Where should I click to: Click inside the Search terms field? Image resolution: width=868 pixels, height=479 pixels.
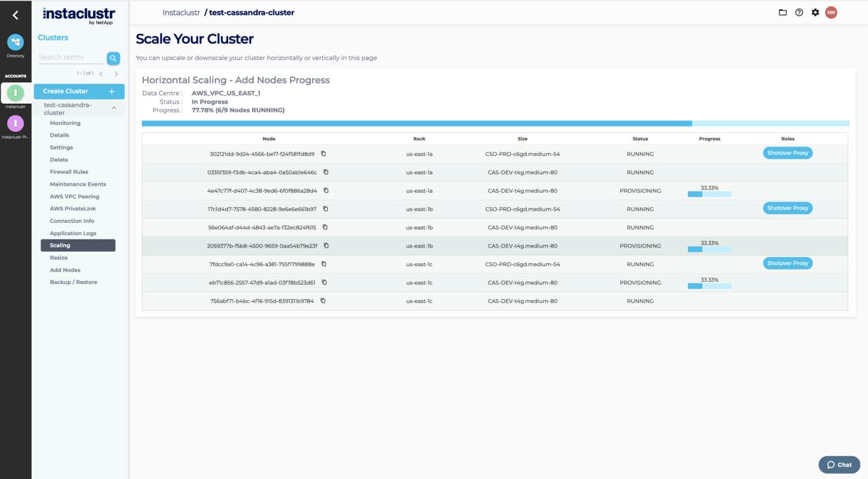coord(69,57)
